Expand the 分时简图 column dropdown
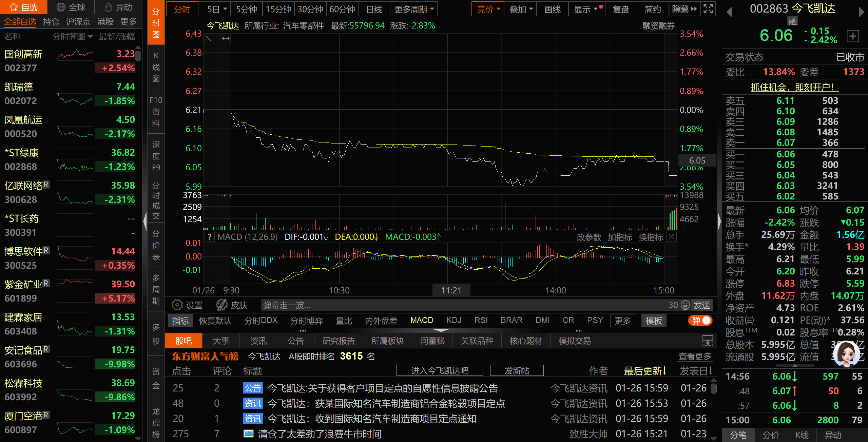Screen dimensions: 868x442 coord(72,36)
